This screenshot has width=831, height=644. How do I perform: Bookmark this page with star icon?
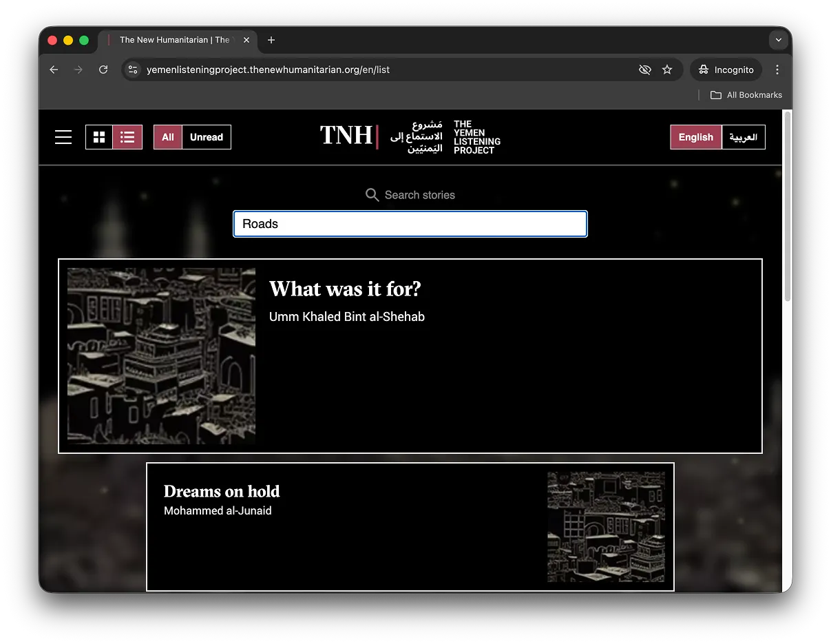tap(667, 70)
